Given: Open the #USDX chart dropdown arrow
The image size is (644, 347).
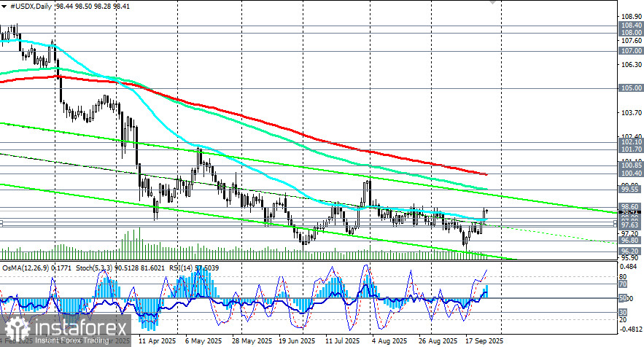Looking at the screenshot, I should pyautogui.click(x=4, y=5).
